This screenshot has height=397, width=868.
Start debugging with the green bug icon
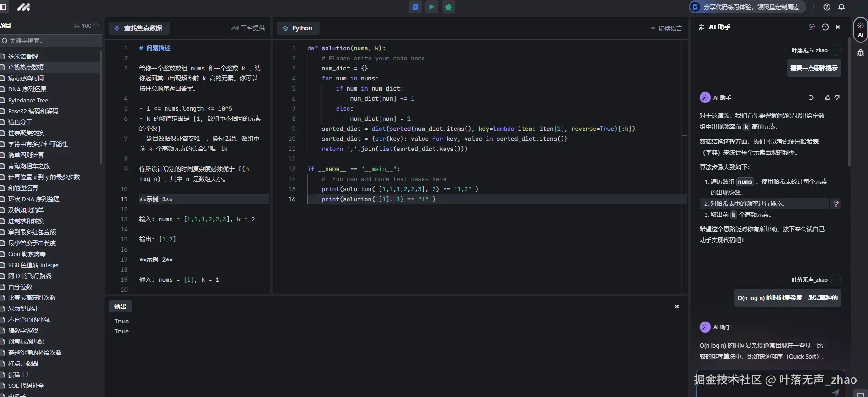[x=448, y=7]
